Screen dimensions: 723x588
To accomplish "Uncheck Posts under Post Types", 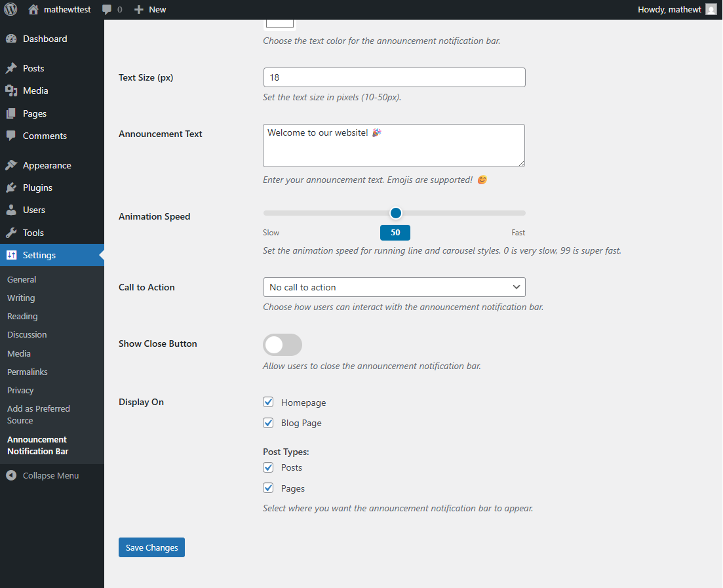I will [268, 467].
